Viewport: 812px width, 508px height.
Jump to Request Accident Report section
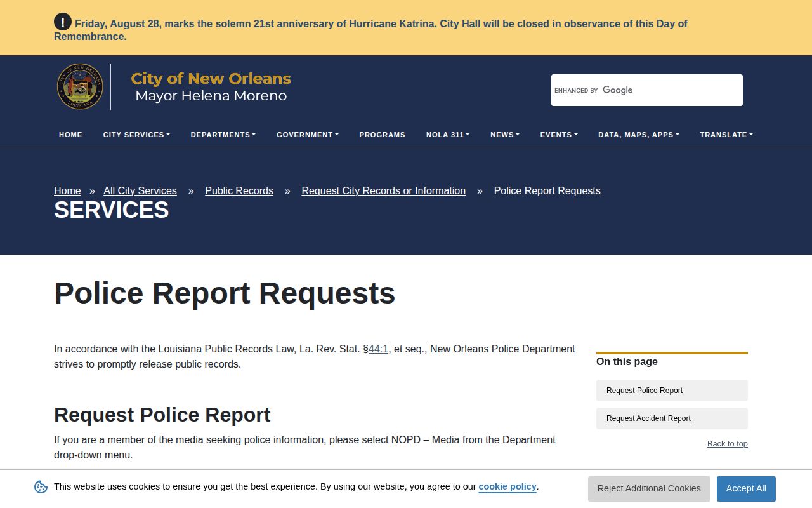pyautogui.click(x=672, y=418)
